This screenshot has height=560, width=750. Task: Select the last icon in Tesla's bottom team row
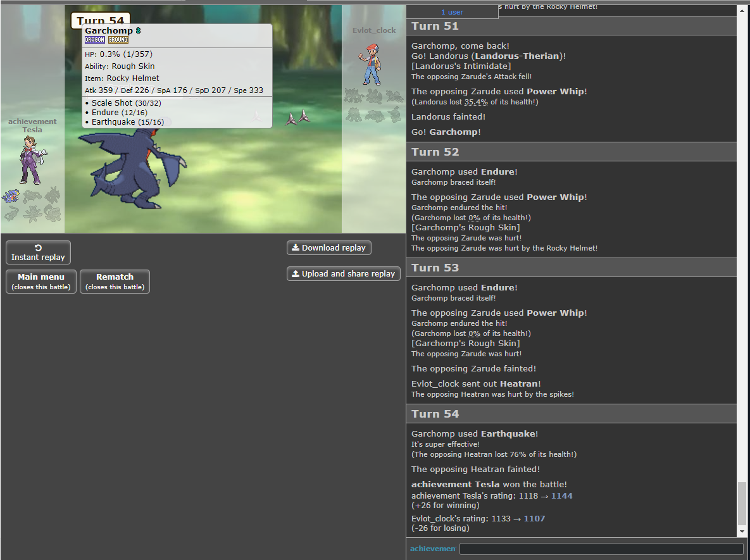coord(53,213)
